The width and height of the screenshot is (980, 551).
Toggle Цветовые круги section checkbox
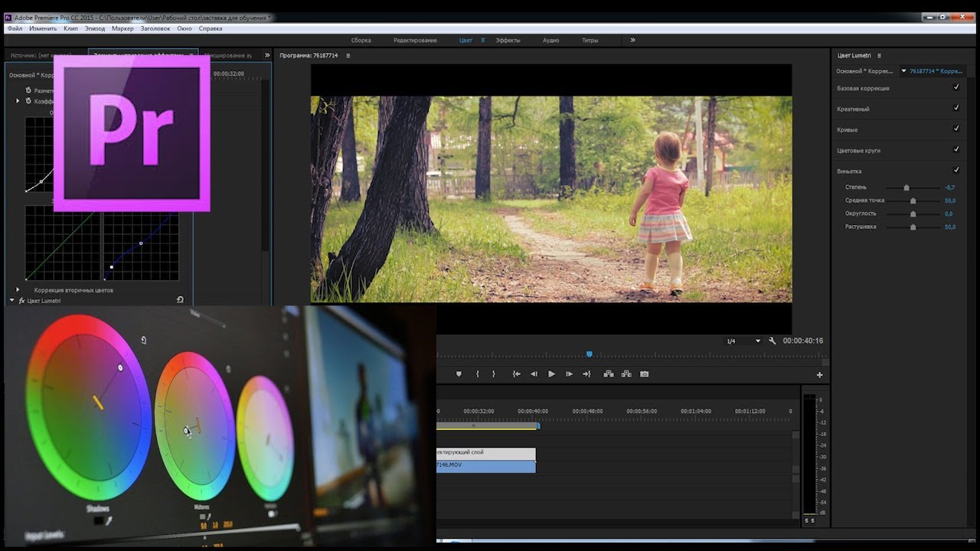956,149
